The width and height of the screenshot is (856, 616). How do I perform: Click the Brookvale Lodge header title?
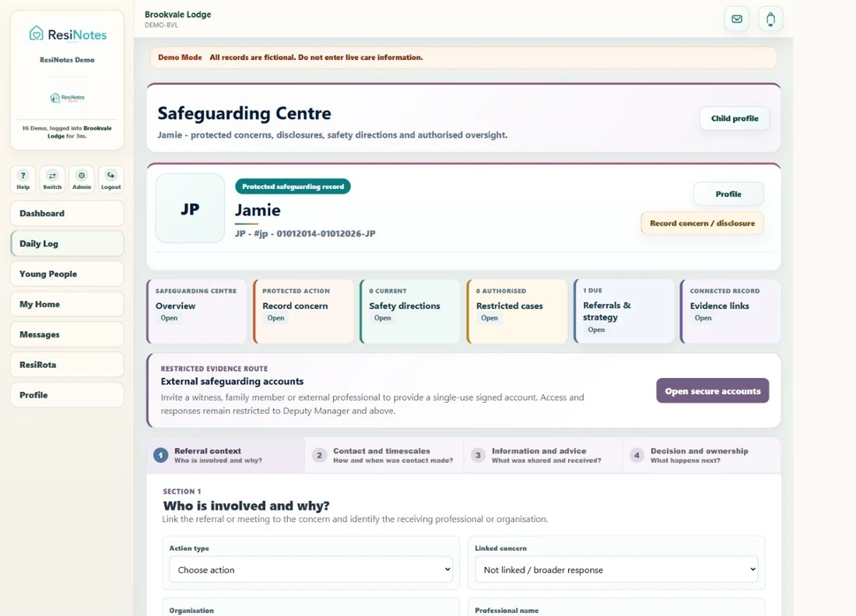178,15
